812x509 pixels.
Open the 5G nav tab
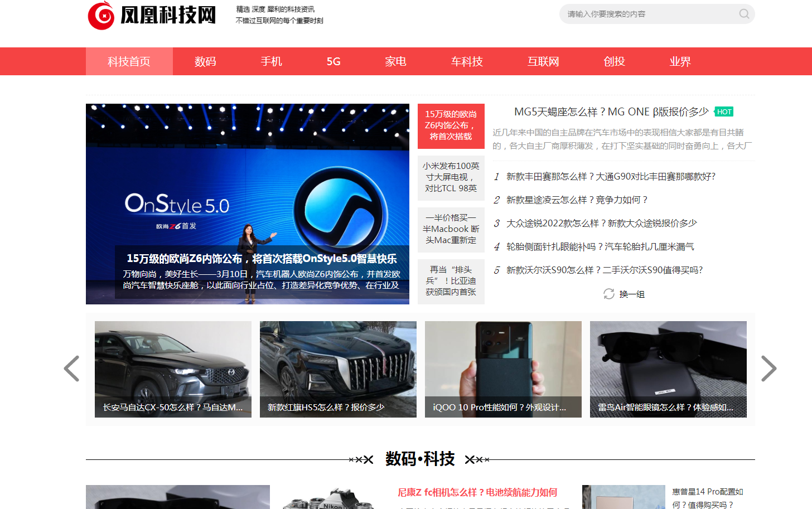click(333, 61)
